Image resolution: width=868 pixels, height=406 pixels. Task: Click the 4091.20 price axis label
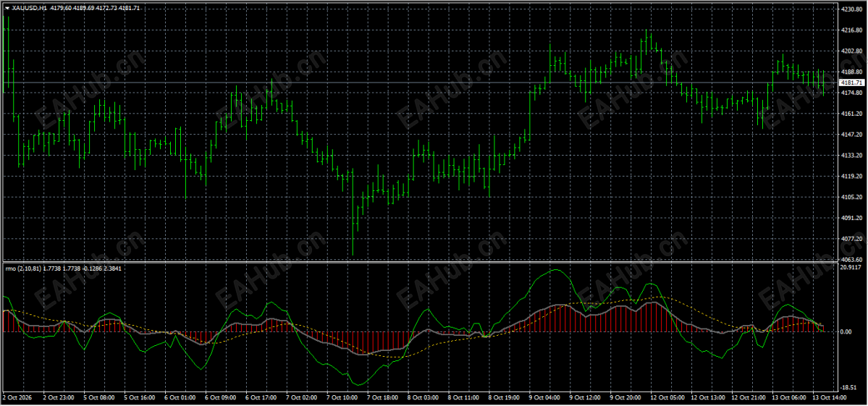[x=851, y=218]
